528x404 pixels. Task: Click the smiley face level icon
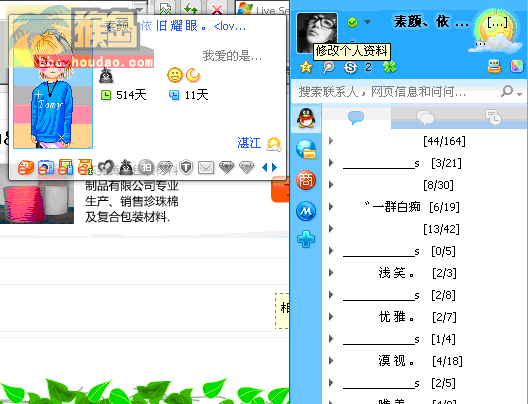pyautogui.click(x=174, y=75)
